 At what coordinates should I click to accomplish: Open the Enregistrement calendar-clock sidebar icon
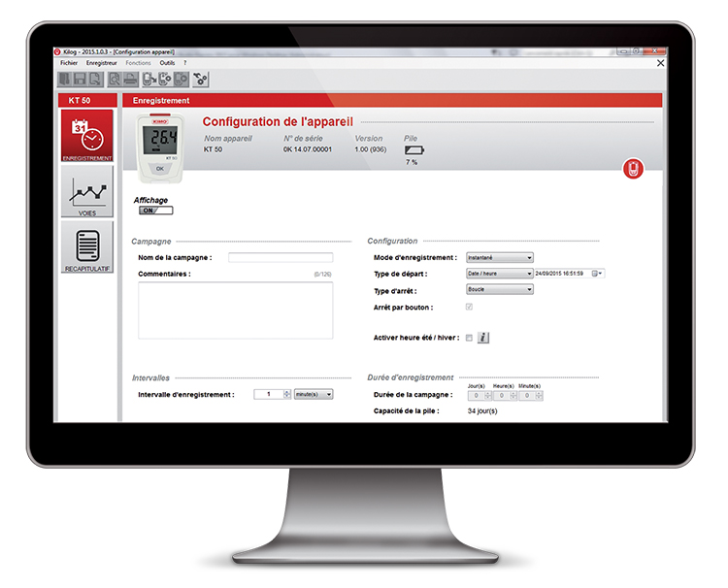click(x=86, y=135)
